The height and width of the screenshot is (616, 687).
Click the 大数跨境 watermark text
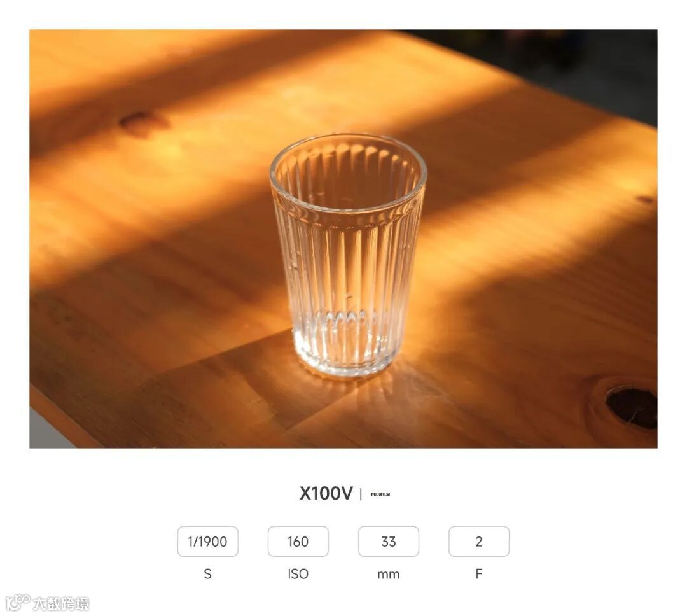61,603
